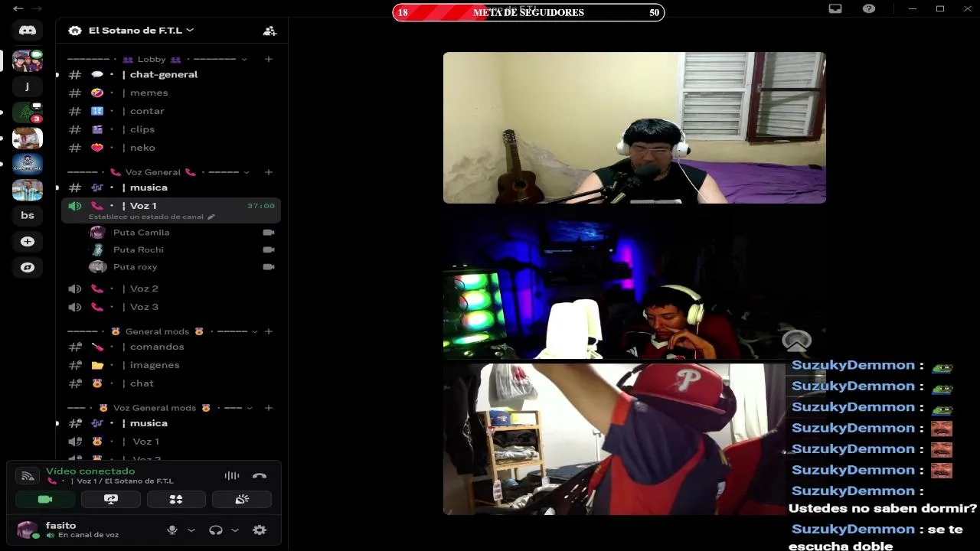The image size is (980, 551).
Task: Select user Puta Rochi in Voz 1
Action: click(182, 249)
